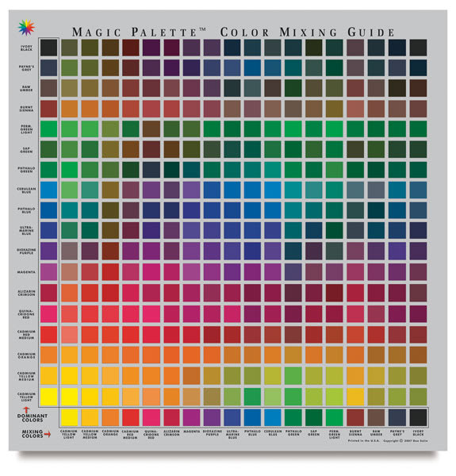
Task: Select the Cadmium Orange dominant column swatch
Action: (x=48, y=355)
